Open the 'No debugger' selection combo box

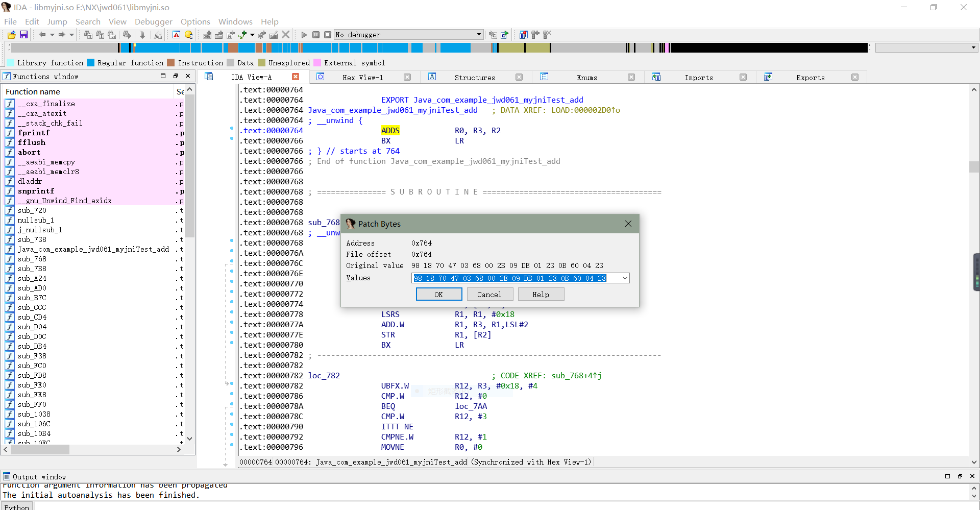coord(408,35)
